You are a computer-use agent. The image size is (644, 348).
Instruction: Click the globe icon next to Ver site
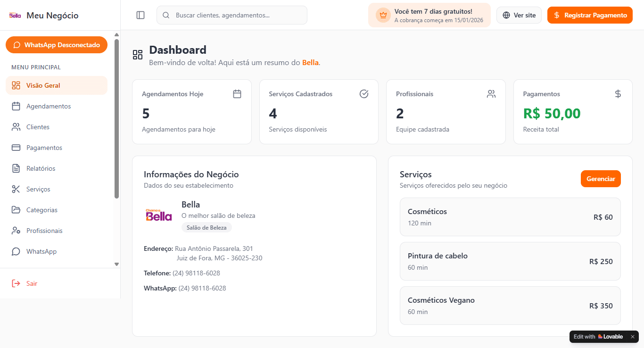505,15
